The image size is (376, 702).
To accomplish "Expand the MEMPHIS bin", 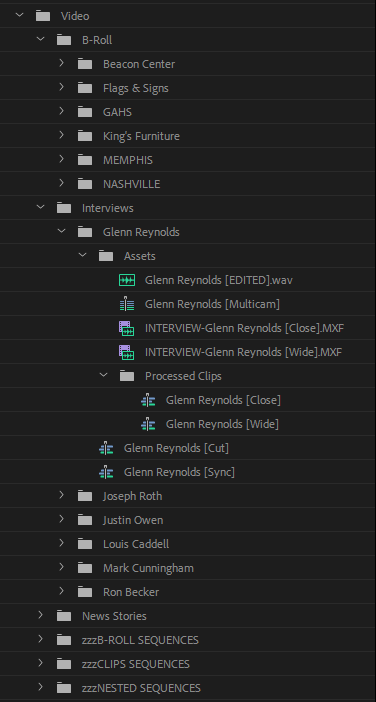I will (61, 159).
